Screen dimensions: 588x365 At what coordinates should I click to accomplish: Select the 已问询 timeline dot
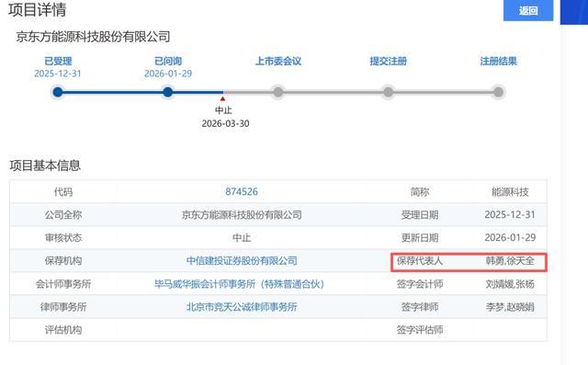point(168,92)
